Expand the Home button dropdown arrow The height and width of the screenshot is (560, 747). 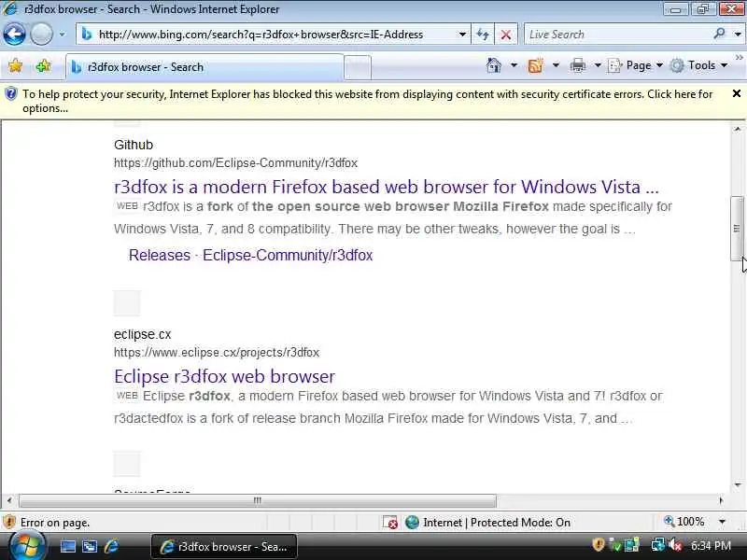514,65
